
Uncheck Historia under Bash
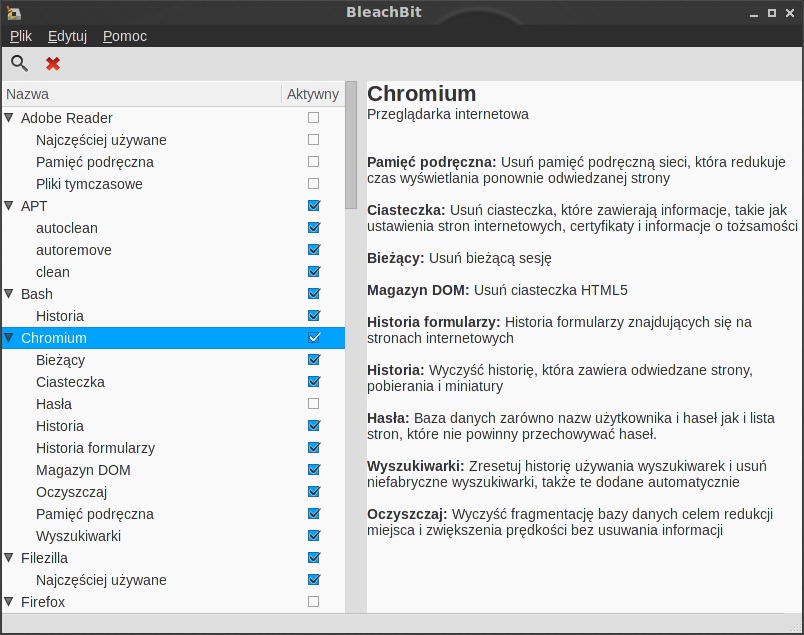coord(313,316)
